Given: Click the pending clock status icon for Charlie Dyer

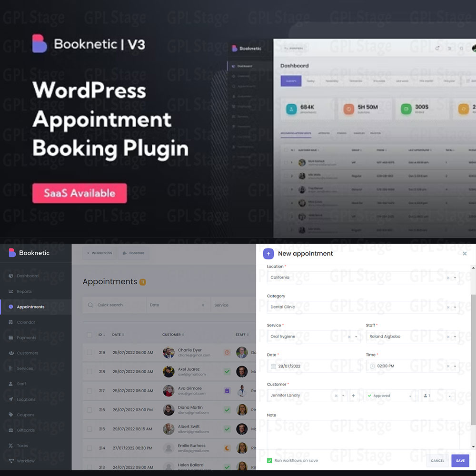Looking at the screenshot, I should tap(227, 352).
